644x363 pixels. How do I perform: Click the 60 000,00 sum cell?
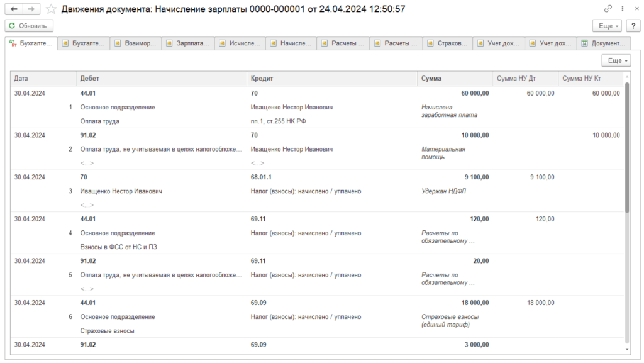coord(474,93)
